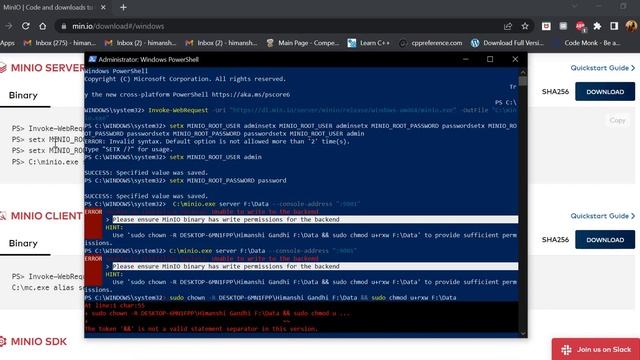The width and height of the screenshot is (640, 360).
Task: Click the red extension icon left of ABP
Action: point(546,26)
